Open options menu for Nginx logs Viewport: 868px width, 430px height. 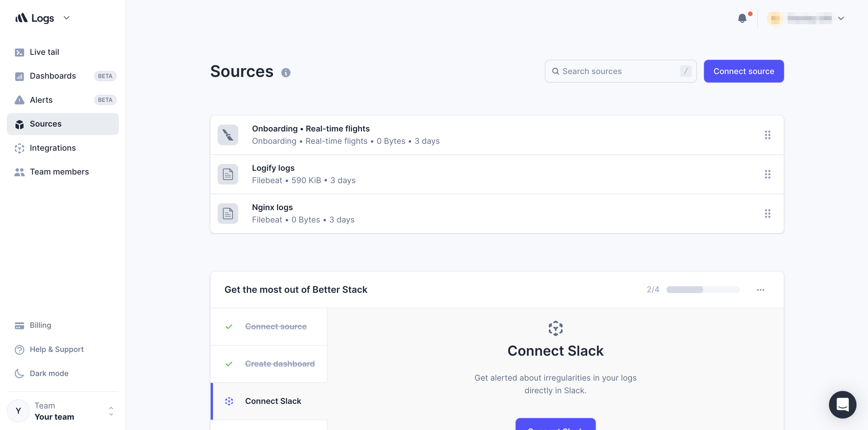point(768,214)
